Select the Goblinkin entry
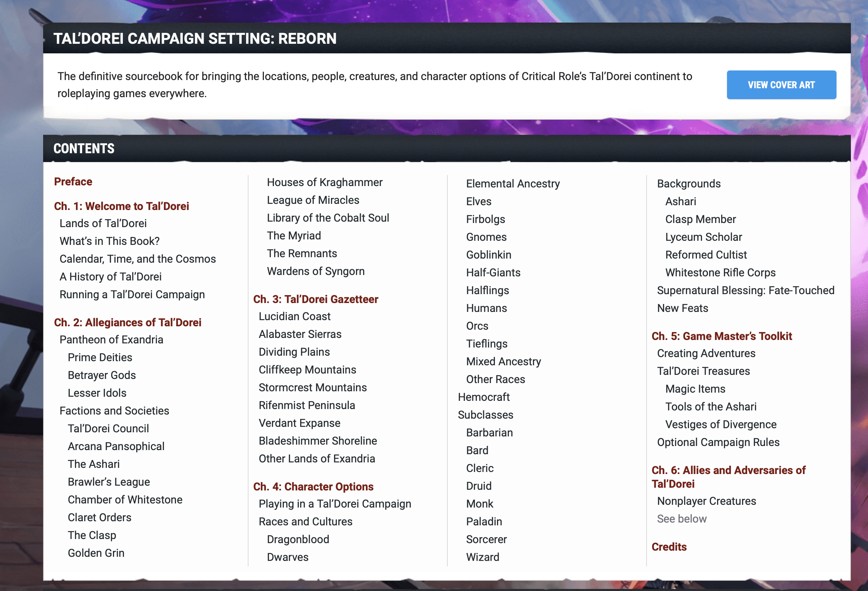Image resolution: width=868 pixels, height=591 pixels. [488, 255]
